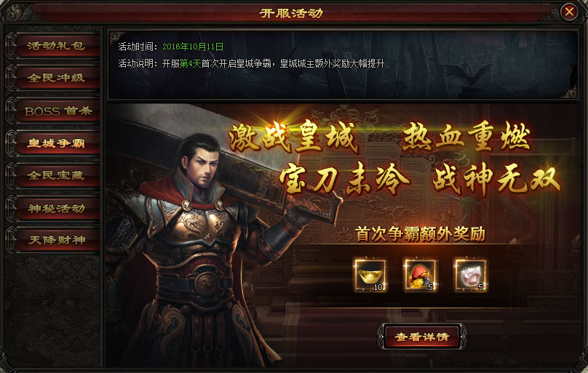Click the 开服活动 window title

291,13
